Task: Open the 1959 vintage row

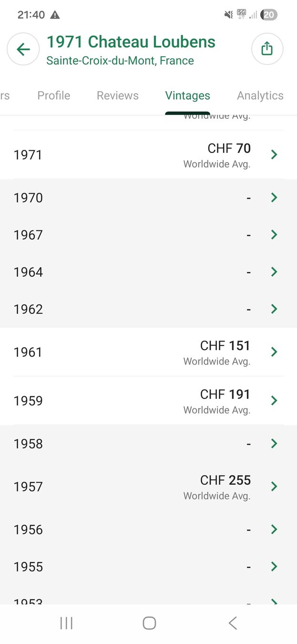Action: (x=148, y=401)
